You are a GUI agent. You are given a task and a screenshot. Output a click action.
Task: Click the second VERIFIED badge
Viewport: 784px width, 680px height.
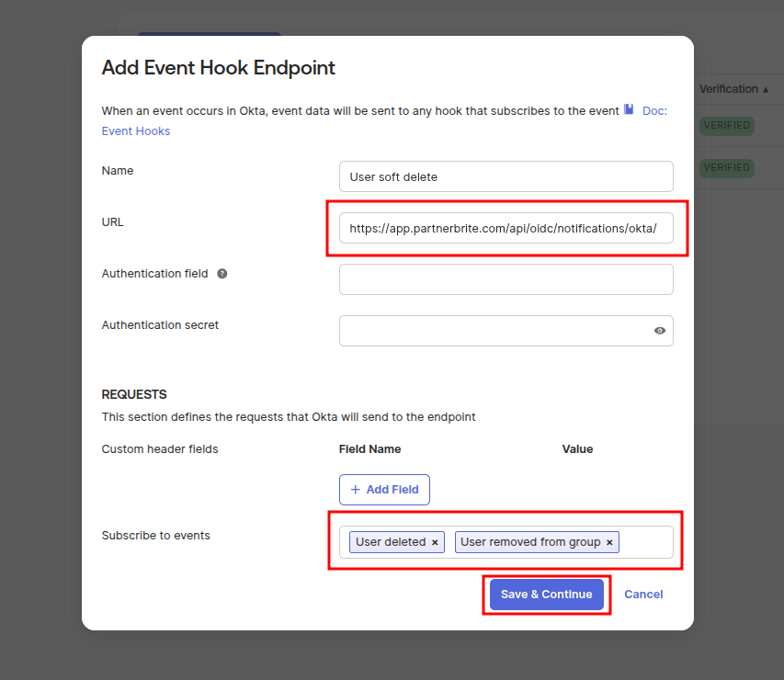(x=726, y=167)
